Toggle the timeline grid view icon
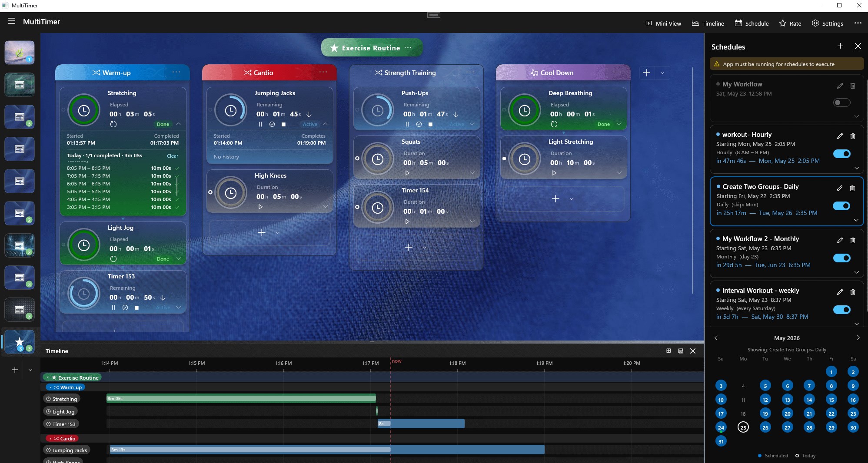The height and width of the screenshot is (463, 868). click(668, 351)
